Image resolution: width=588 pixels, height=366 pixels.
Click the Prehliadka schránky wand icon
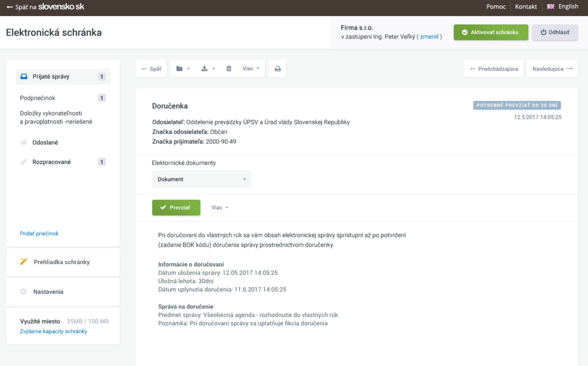pos(24,262)
